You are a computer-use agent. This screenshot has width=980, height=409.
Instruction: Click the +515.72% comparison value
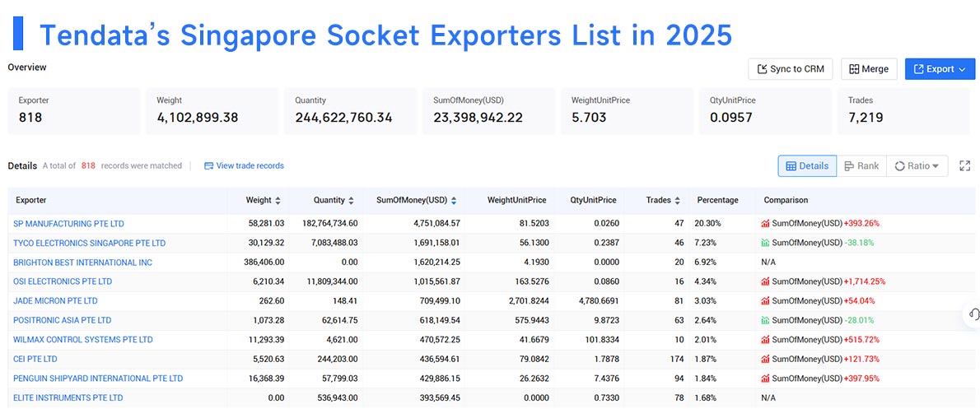coord(861,340)
